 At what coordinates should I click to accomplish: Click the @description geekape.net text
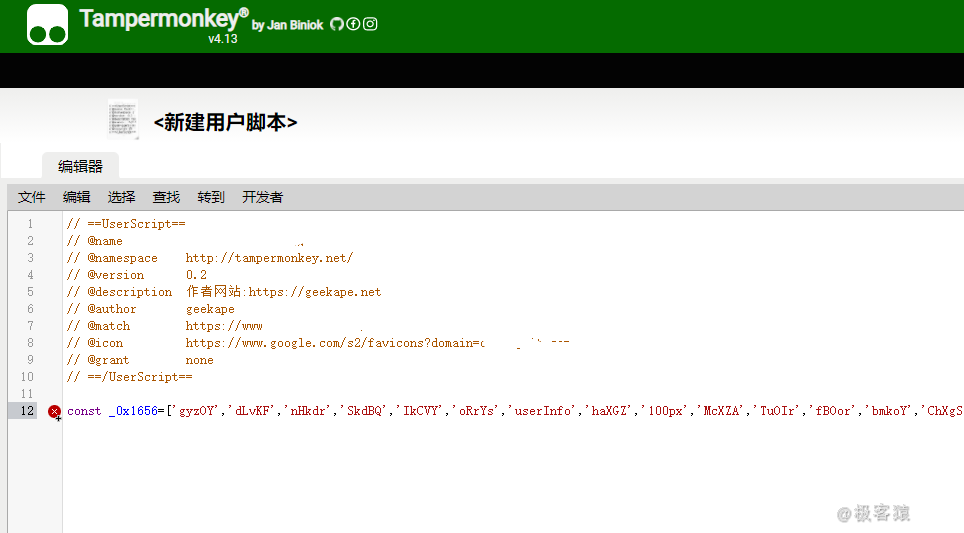coord(283,292)
